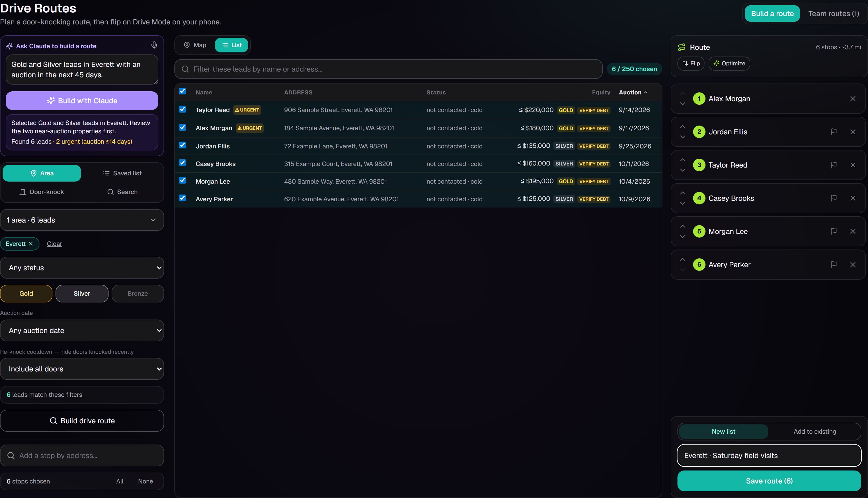
Task: Click the Optimize route button
Action: 729,64
